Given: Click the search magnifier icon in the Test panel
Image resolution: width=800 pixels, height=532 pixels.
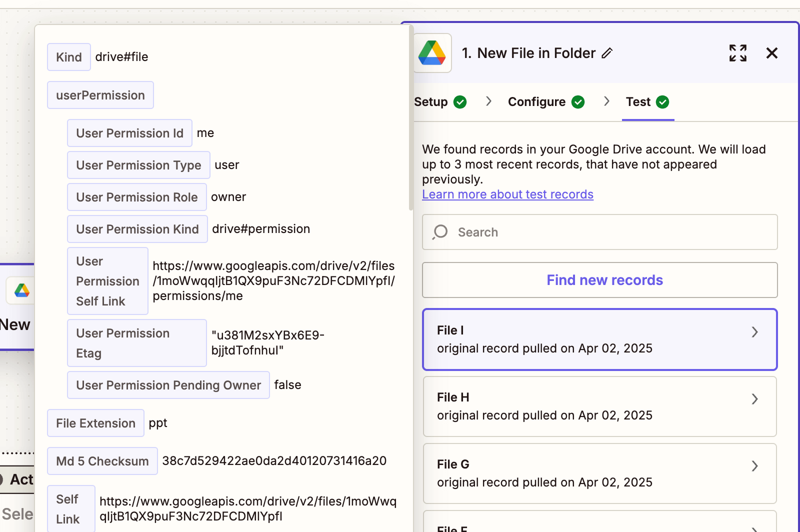Looking at the screenshot, I should [439, 232].
